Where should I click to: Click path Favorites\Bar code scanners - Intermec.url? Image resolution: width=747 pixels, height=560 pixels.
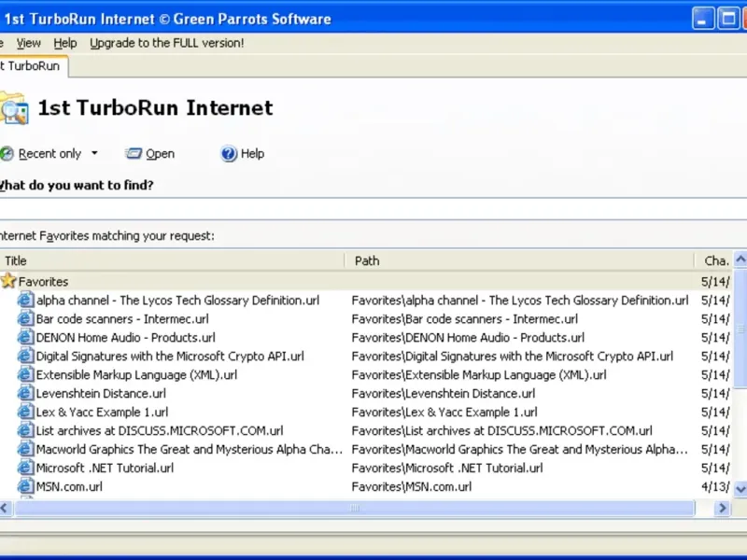click(464, 319)
